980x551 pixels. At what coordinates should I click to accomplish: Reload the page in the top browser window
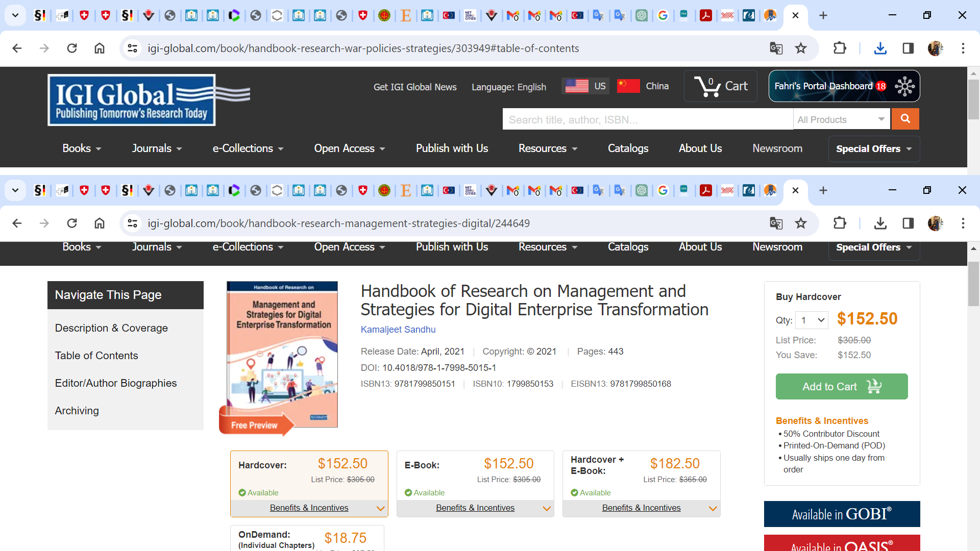click(x=72, y=48)
